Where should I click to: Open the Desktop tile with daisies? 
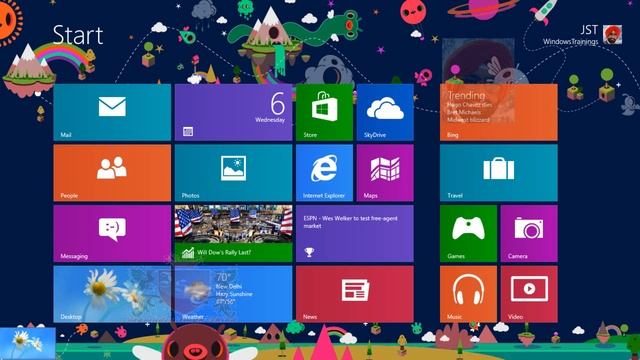[112, 294]
